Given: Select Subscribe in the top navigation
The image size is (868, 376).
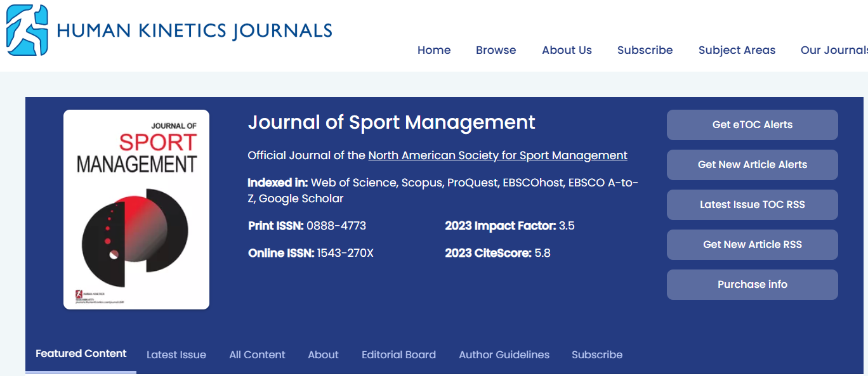Looking at the screenshot, I should tap(645, 50).
